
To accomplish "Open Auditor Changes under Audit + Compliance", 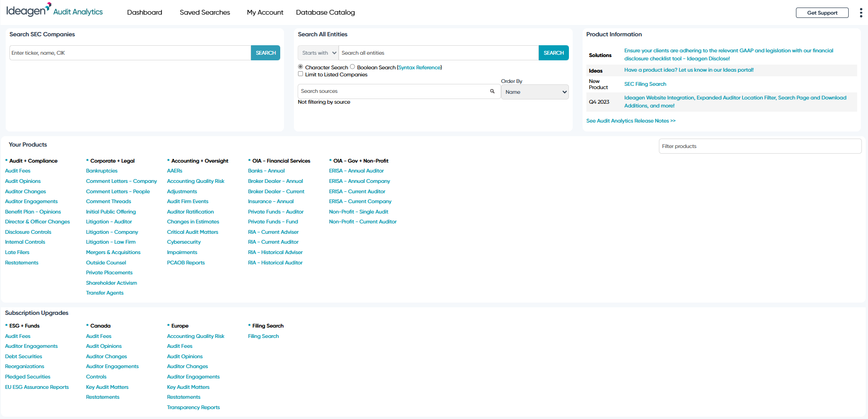I will click(25, 191).
